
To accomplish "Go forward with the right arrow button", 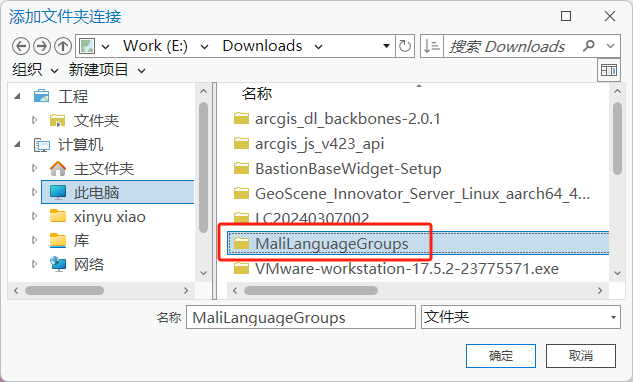I will coord(42,46).
